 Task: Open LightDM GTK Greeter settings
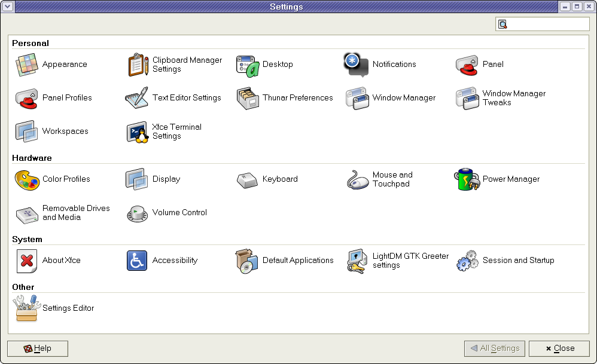pos(357,261)
